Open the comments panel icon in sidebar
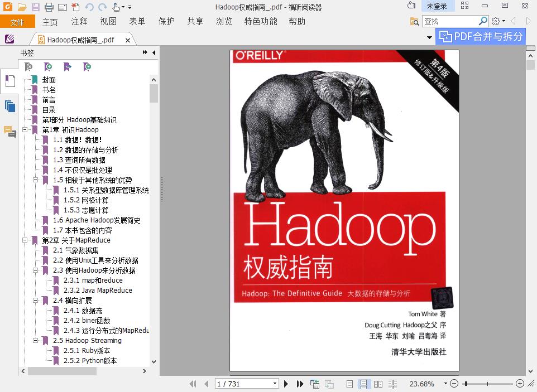The height and width of the screenshot is (392, 537). 10,132
